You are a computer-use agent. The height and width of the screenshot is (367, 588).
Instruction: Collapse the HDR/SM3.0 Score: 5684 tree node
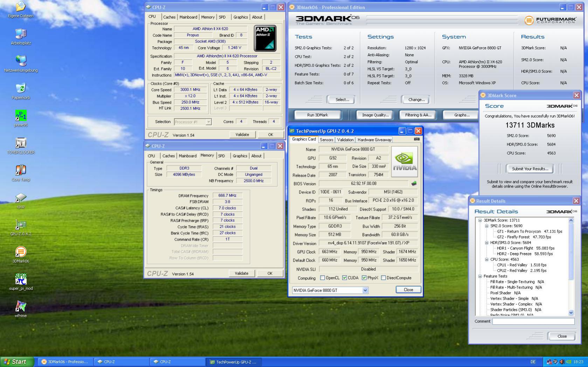[x=487, y=243]
